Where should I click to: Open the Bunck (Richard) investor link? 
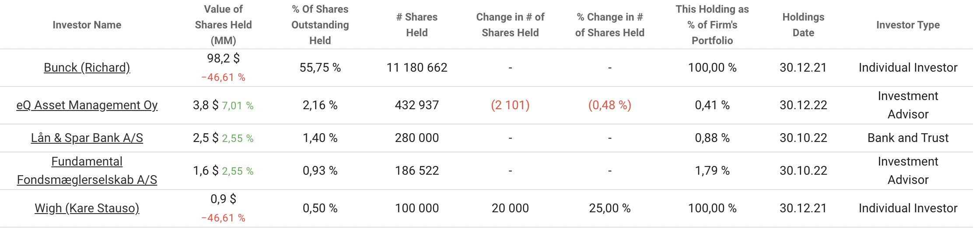point(87,68)
